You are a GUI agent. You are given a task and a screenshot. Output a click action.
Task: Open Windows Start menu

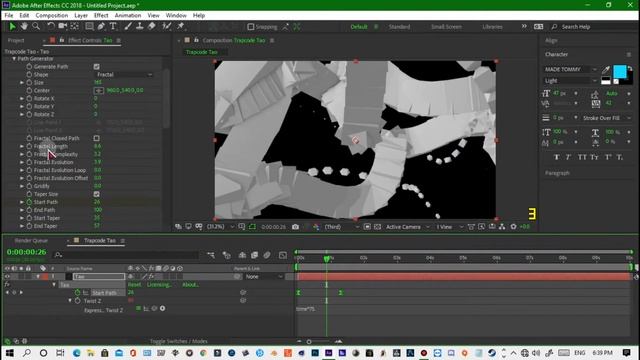tap(9, 353)
